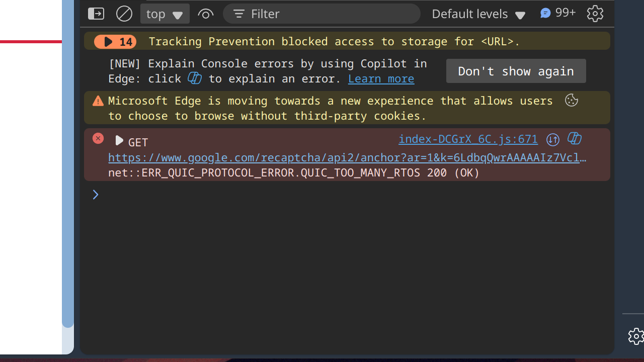Show the request in Network panel icon

[x=553, y=139]
